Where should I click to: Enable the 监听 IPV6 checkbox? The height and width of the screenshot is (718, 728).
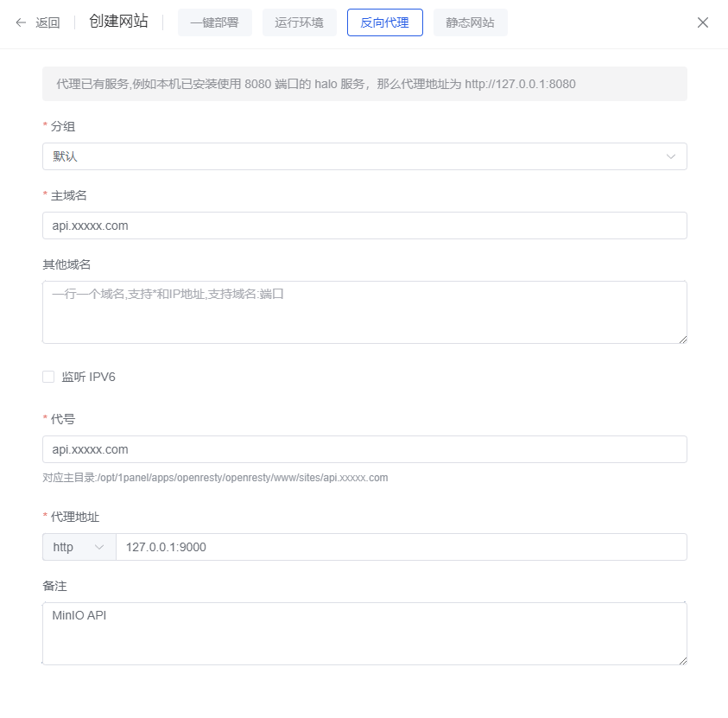click(48, 377)
